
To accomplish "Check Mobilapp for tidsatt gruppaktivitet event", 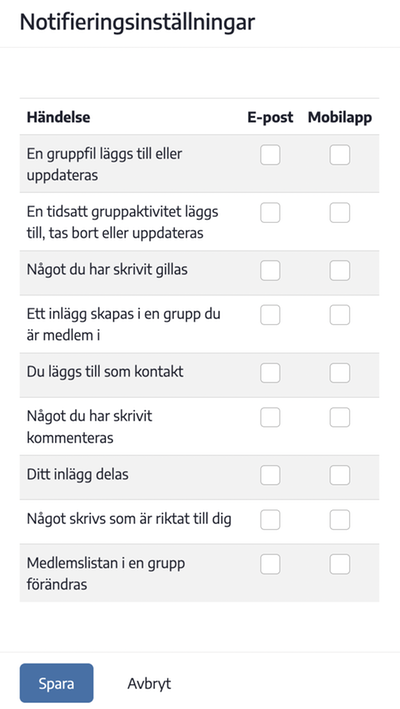I will [339, 213].
